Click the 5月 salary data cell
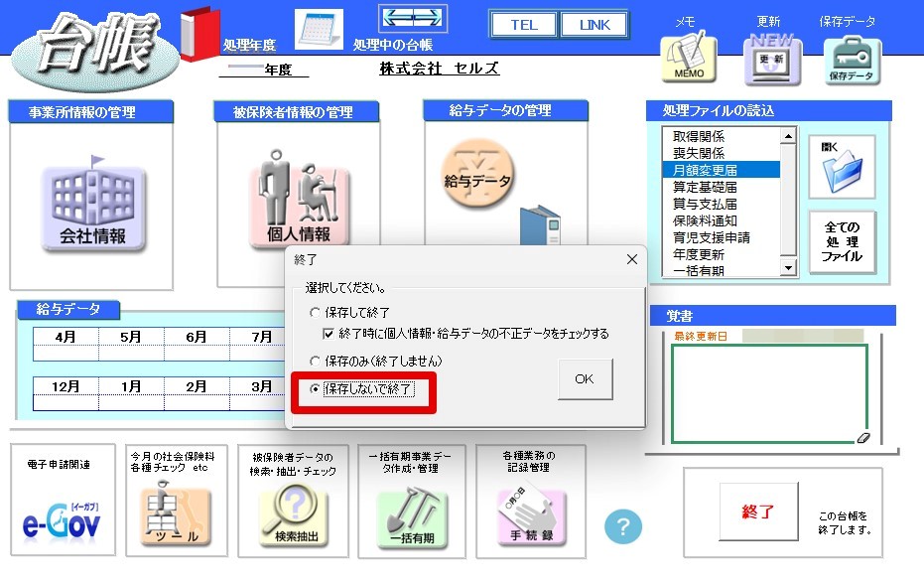 (x=131, y=354)
